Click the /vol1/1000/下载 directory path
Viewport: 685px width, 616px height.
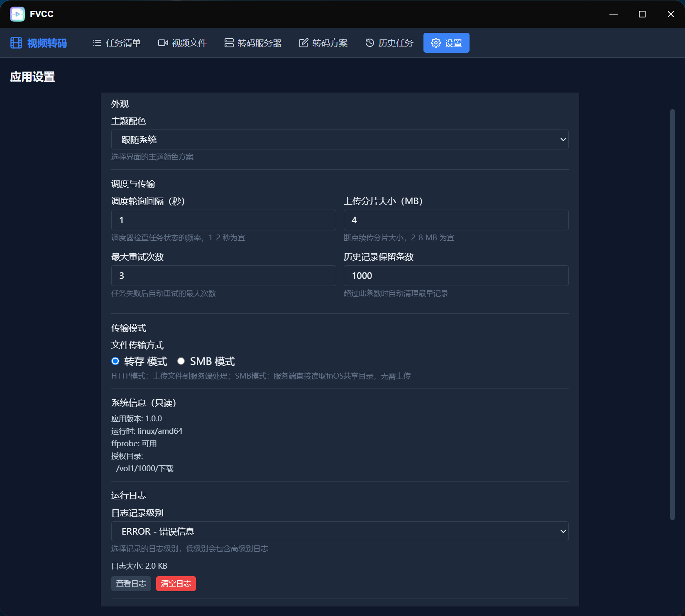145,468
